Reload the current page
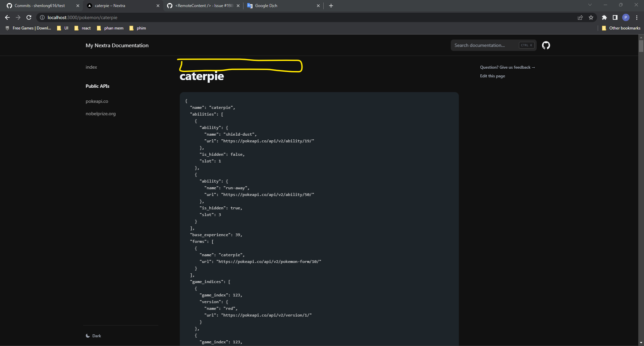This screenshot has width=644, height=346. [x=29, y=17]
